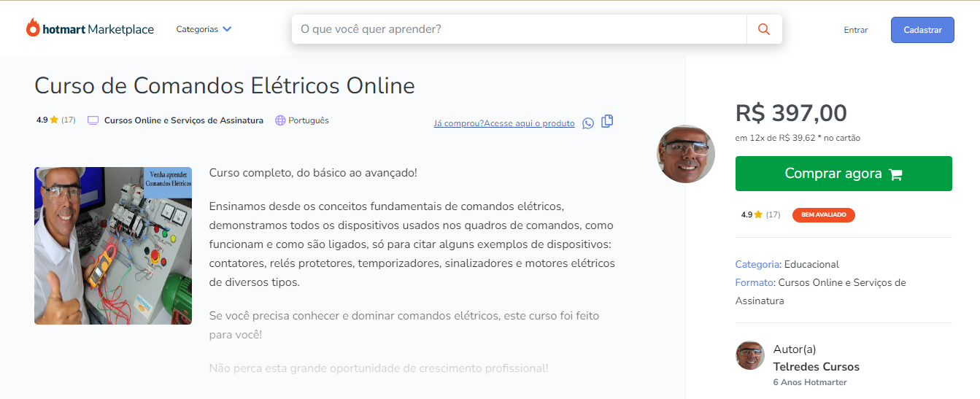The width and height of the screenshot is (980, 399).
Task: Click the BEM AVALIADO badge
Action: (x=823, y=215)
